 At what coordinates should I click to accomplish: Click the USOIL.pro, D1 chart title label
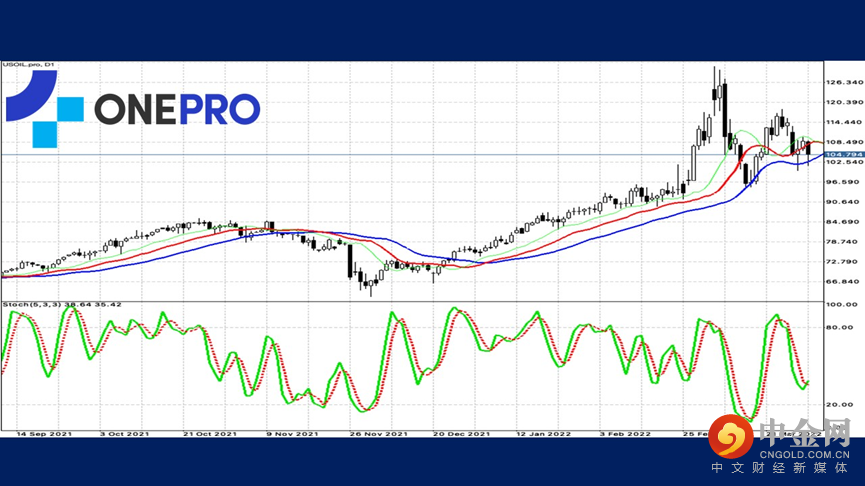tap(28, 65)
